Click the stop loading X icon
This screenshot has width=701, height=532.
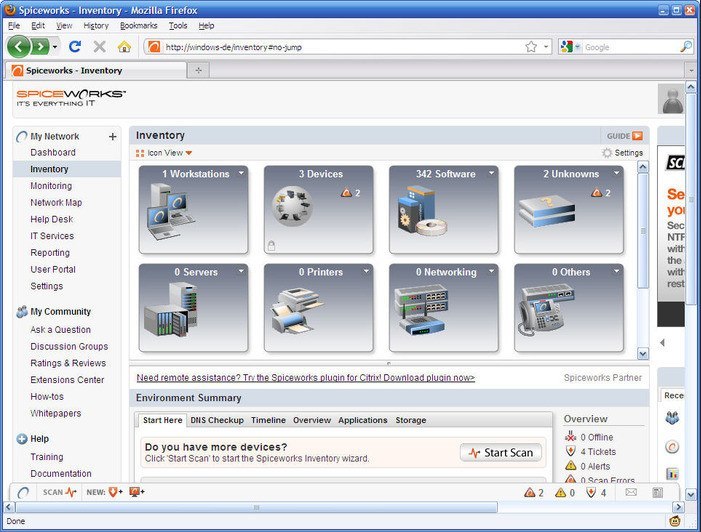pyautogui.click(x=99, y=46)
